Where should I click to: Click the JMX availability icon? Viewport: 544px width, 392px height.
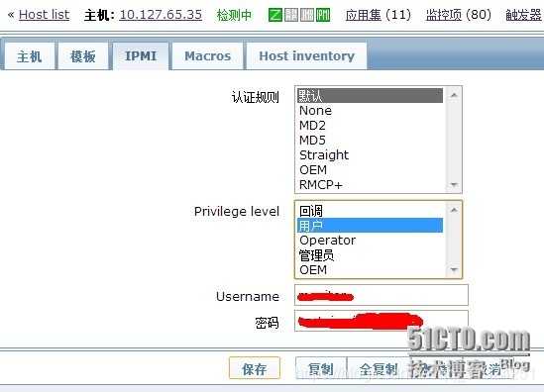(307, 15)
